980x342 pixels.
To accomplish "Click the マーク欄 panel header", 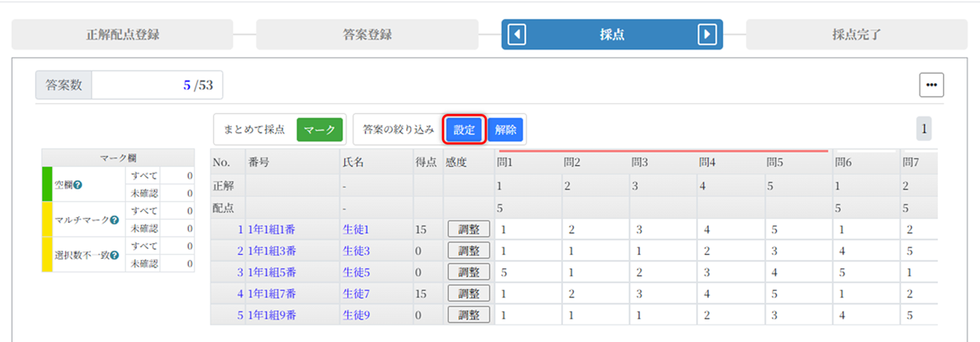I will point(118,158).
